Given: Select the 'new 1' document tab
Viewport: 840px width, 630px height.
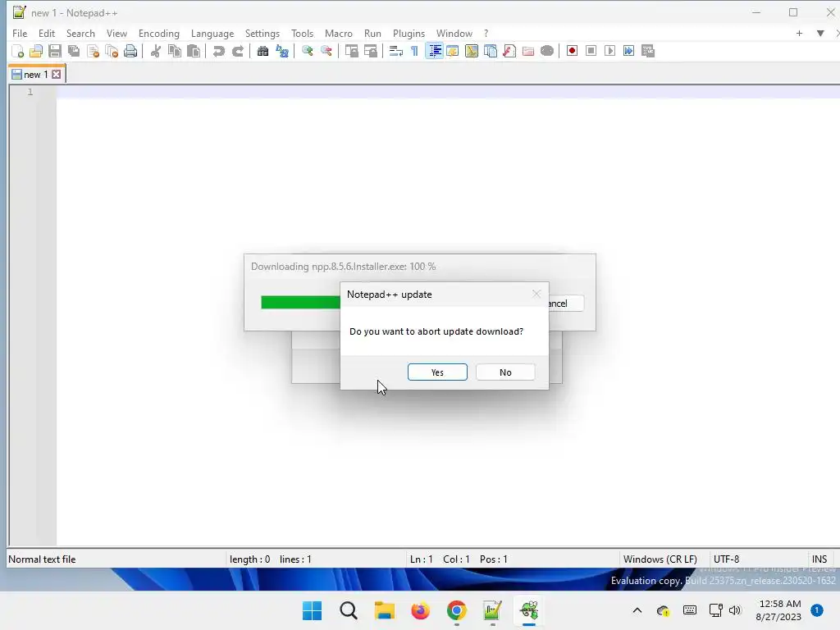Looking at the screenshot, I should (36, 75).
